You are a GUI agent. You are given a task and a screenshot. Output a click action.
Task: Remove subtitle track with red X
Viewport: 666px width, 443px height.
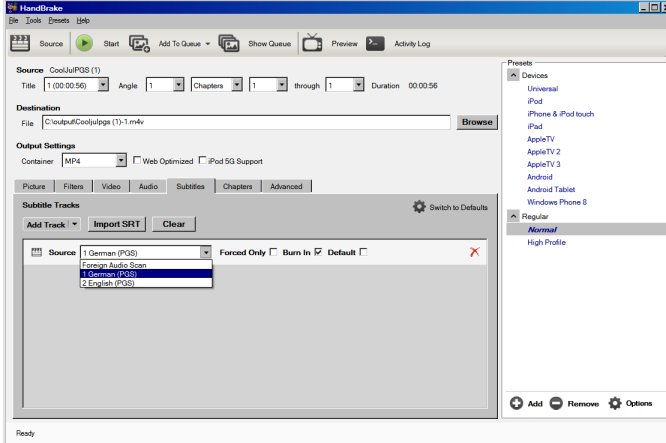tap(474, 253)
